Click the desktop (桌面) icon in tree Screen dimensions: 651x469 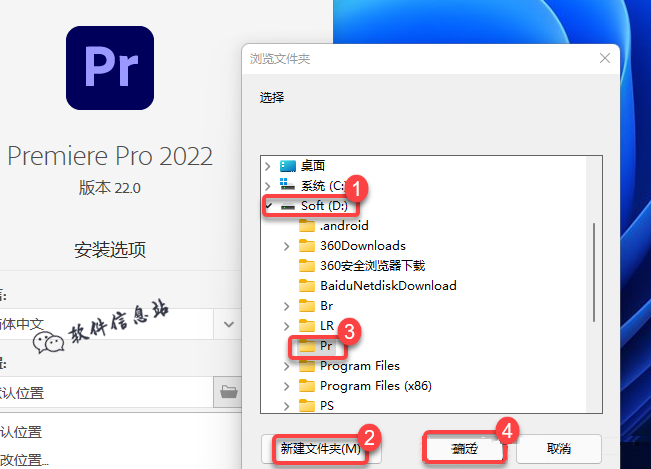point(288,166)
